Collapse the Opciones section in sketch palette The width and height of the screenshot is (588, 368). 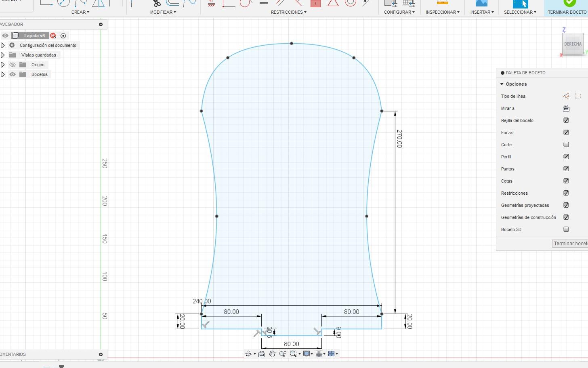(x=502, y=84)
